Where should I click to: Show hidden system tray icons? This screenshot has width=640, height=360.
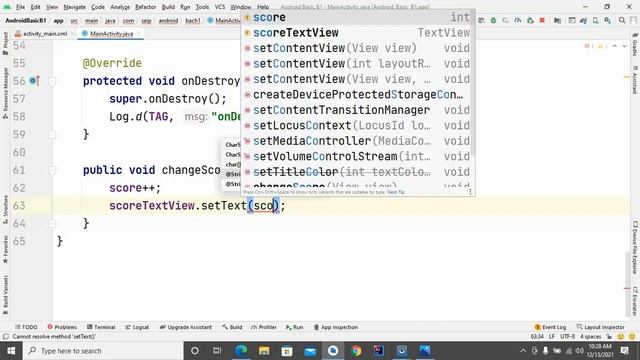(x=523, y=351)
